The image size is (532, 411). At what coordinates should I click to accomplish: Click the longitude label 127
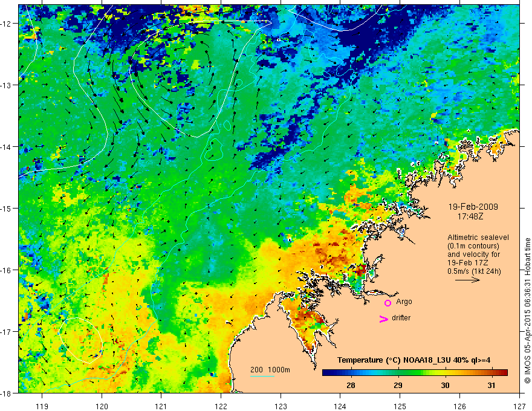[x=519, y=406]
